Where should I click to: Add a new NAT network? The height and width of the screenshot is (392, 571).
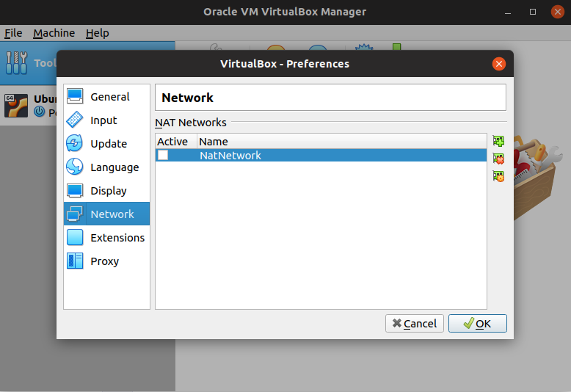498,141
